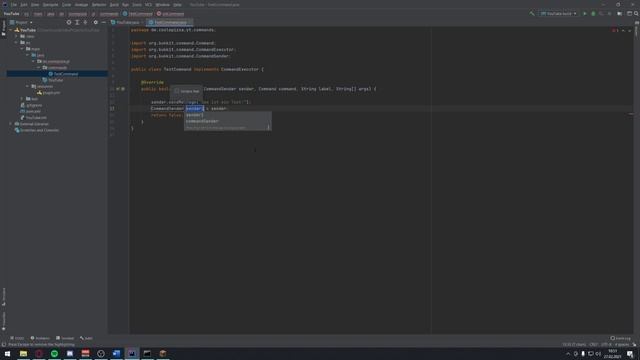The width and height of the screenshot is (640, 360).
Task: Click the Build project hammer icon
Action: tap(532, 13)
